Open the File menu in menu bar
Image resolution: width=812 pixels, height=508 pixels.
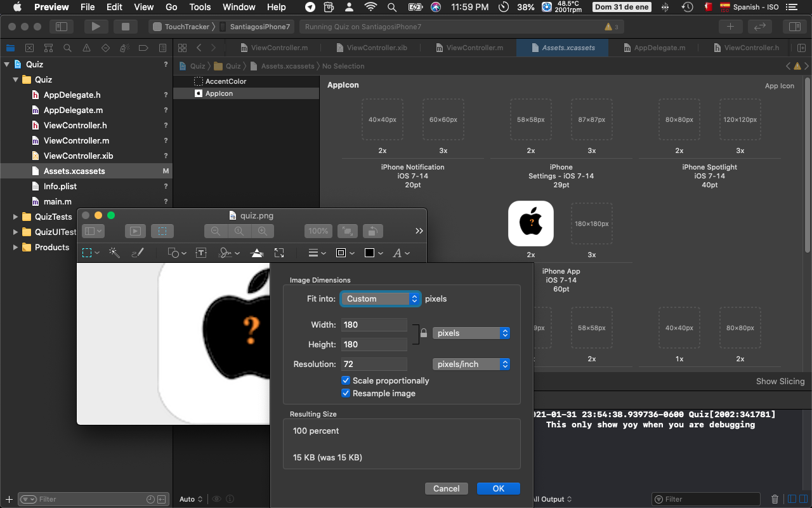point(88,7)
